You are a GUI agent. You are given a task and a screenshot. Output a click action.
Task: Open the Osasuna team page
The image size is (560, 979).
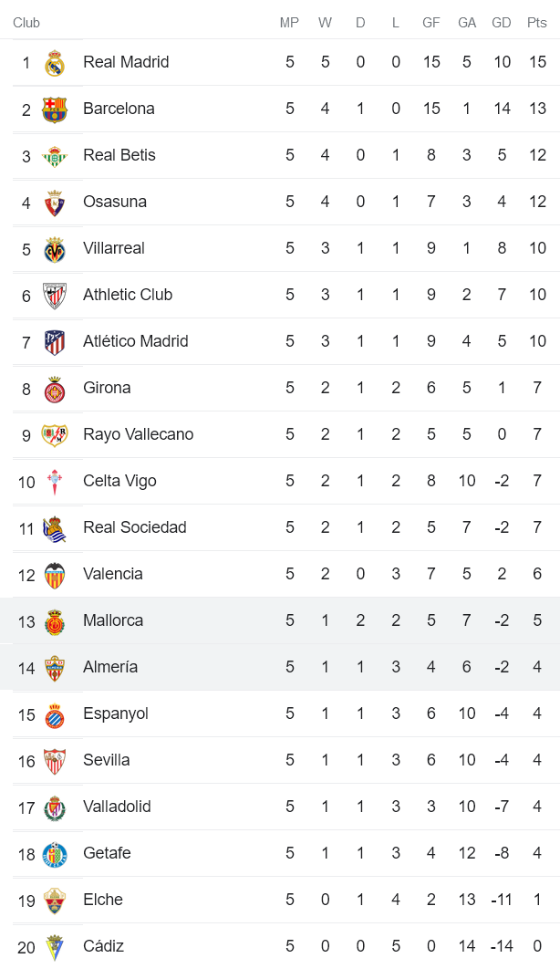click(113, 202)
